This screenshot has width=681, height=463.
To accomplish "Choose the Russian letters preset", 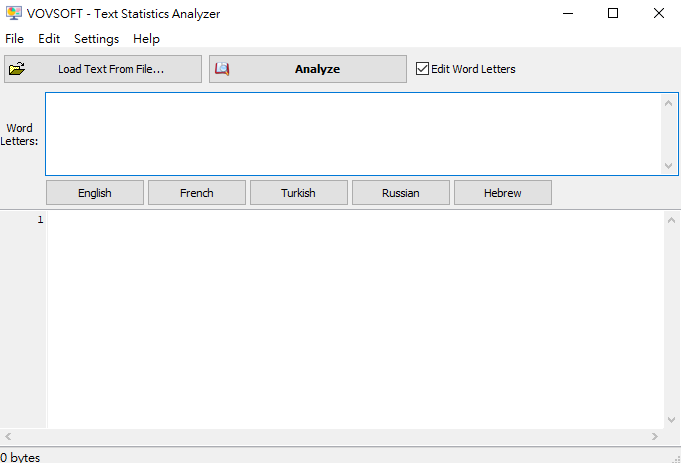I will (400, 193).
